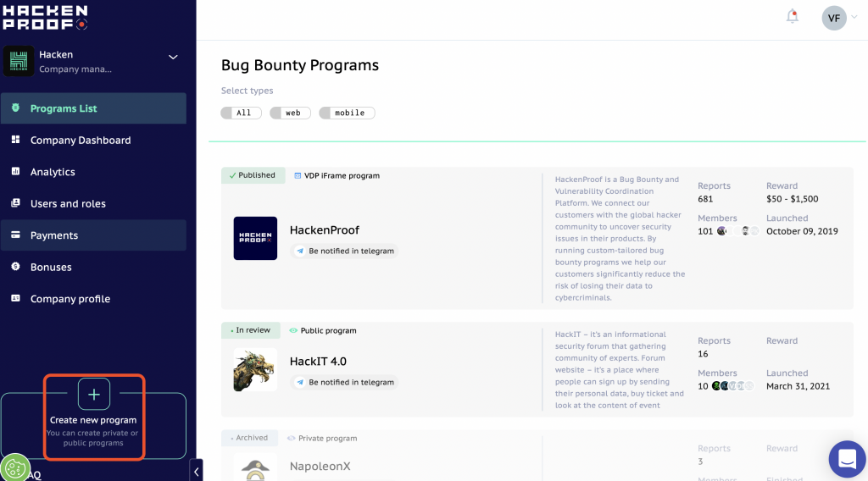Click HackIT 4.0 Be notified in telegram

344,383
